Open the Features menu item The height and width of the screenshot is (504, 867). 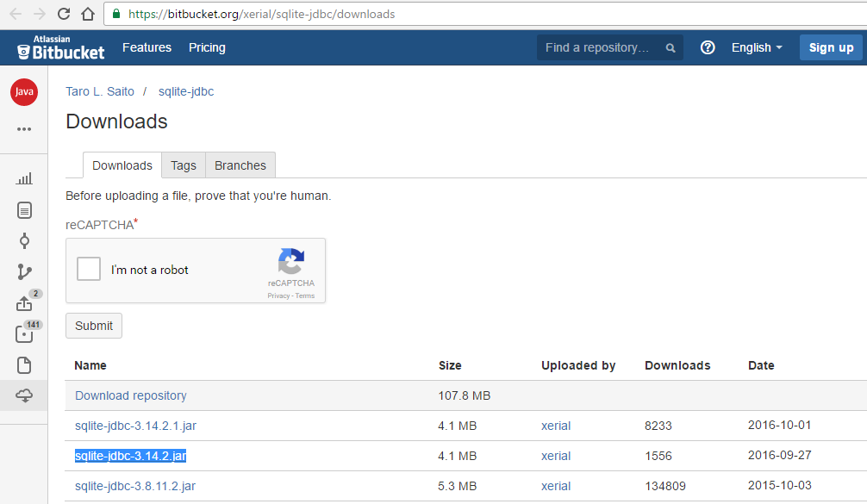[x=147, y=47]
